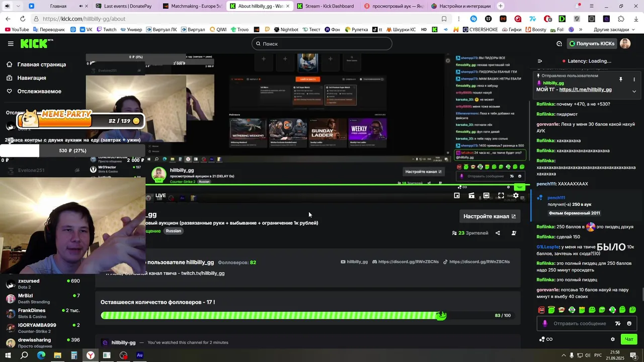
Task: Open the mini player icon in player controls
Action: point(457,196)
